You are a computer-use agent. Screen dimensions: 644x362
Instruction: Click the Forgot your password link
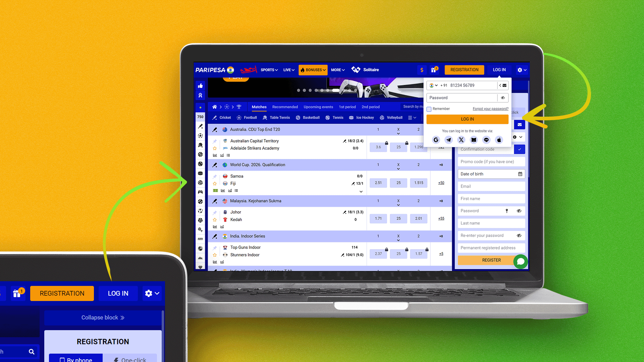(490, 109)
